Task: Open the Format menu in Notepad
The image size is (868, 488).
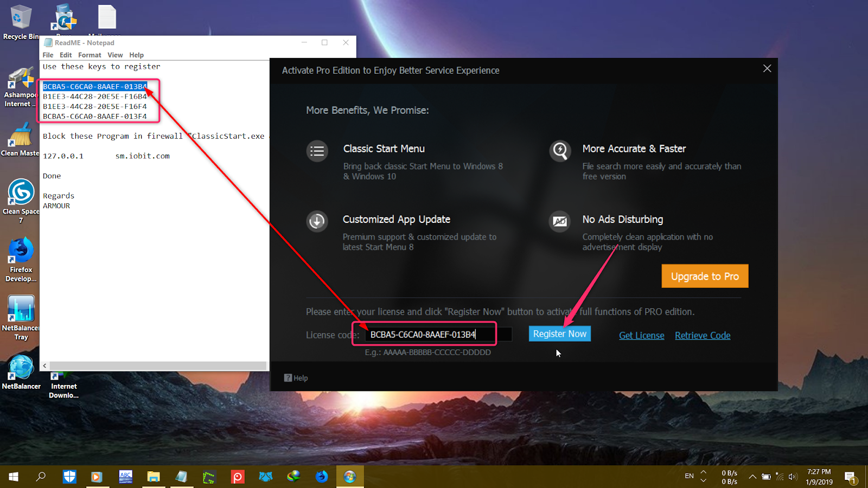Action: click(90, 55)
